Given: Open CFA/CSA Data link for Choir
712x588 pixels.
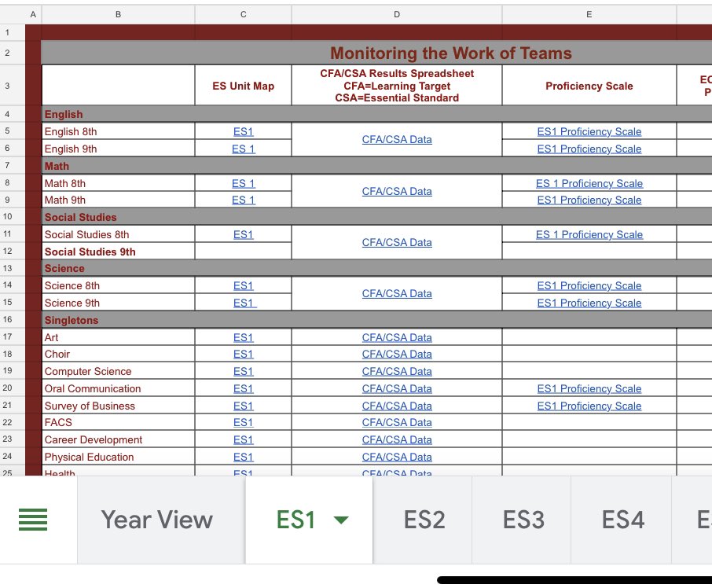Looking at the screenshot, I should 397,355.
